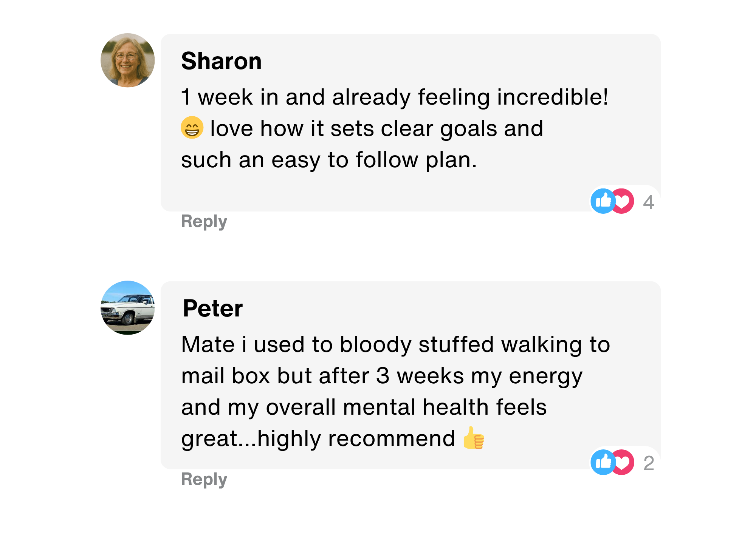Open the Peter name link
Image resolution: width=756 pixels, height=534 pixels.
pyautogui.click(x=212, y=309)
